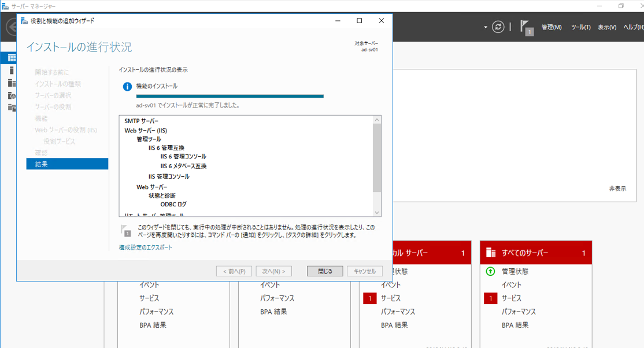Select the AD DS sidebar icon

point(12,95)
